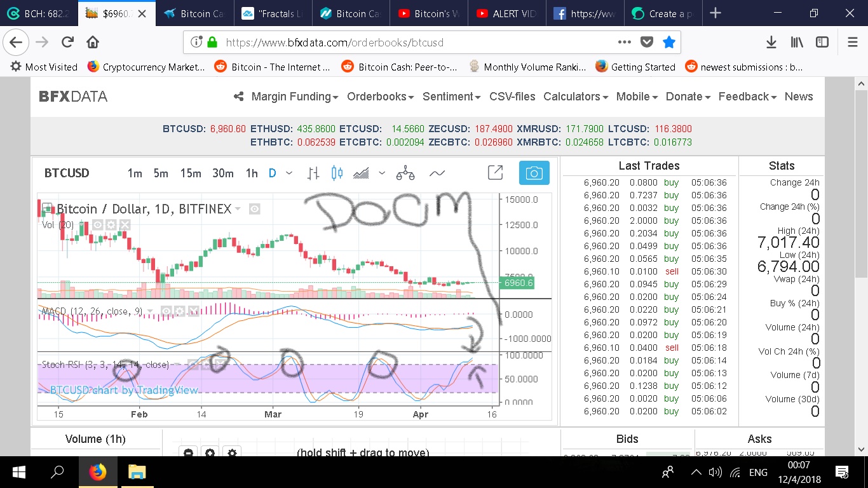This screenshot has width=868, height=488.
Task: Expand the Calculators dropdown menu
Action: [576, 97]
